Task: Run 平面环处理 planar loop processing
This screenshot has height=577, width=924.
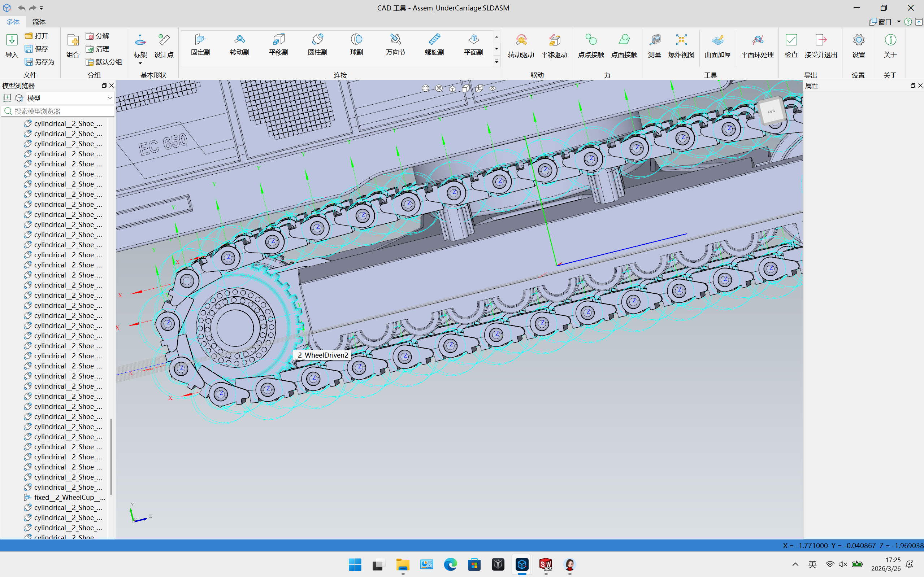Action: (757, 46)
